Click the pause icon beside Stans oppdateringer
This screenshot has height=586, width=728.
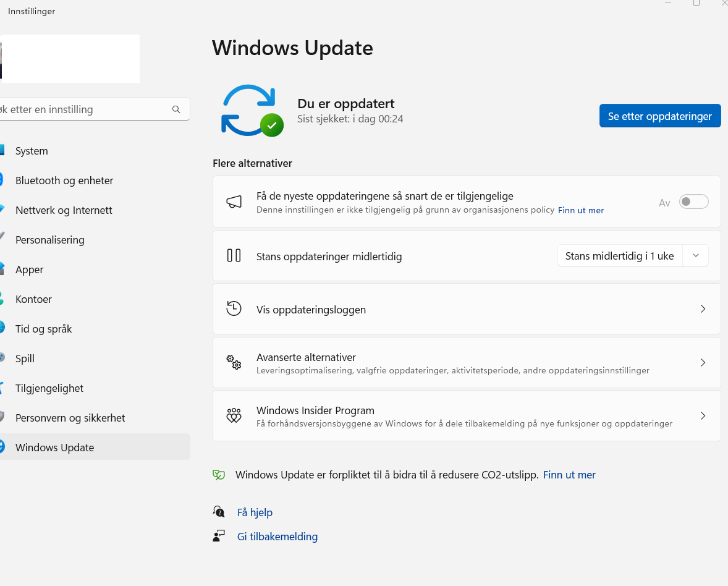tap(234, 255)
